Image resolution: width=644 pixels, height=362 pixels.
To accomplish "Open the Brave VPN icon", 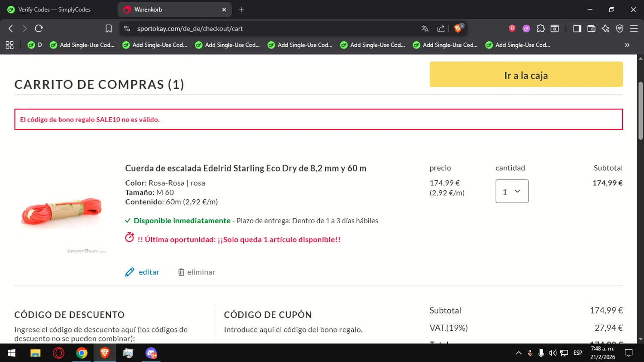I will [620, 29].
